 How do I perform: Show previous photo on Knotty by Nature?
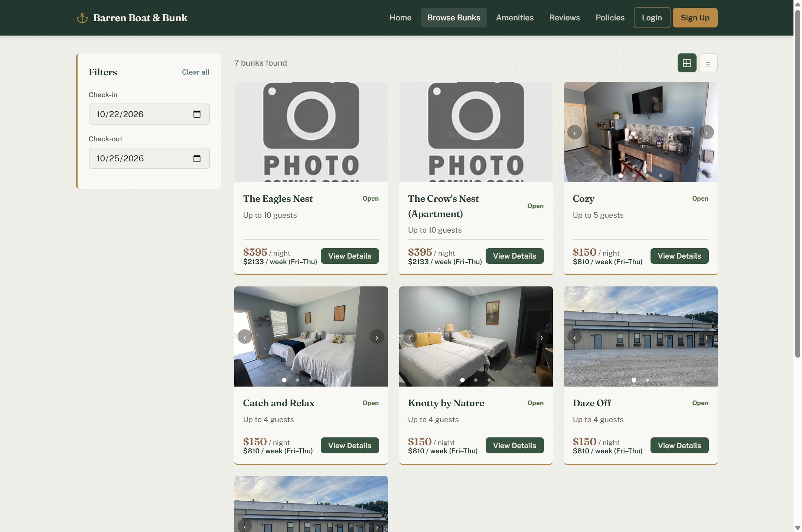[x=410, y=337]
